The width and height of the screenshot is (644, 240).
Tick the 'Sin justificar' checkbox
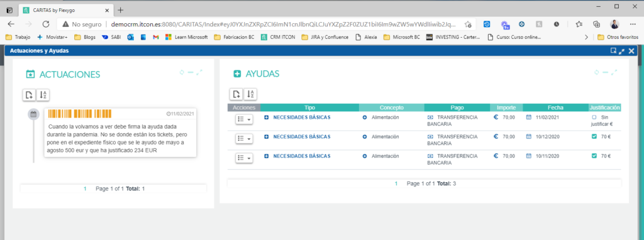click(x=594, y=117)
